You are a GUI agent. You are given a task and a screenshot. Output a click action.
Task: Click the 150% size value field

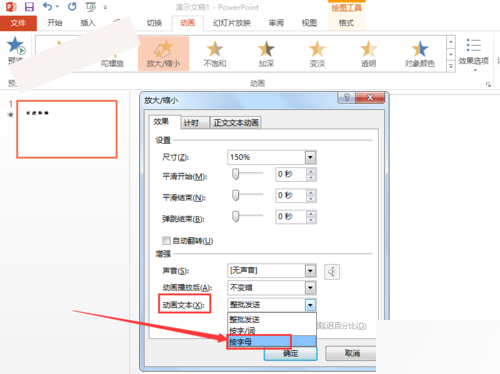(266, 157)
